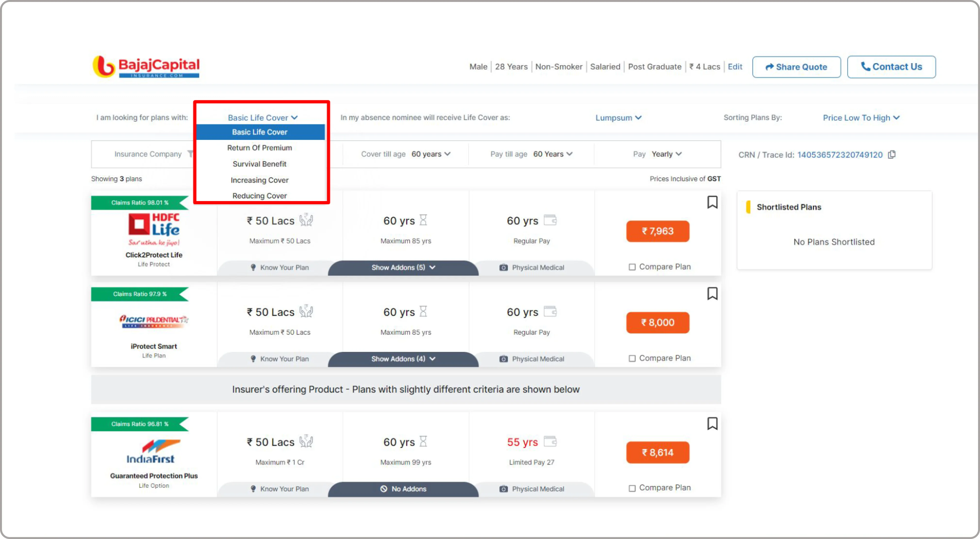Open the Price Low To High sorting dropdown
Screen dimensions: 980x539
point(861,118)
